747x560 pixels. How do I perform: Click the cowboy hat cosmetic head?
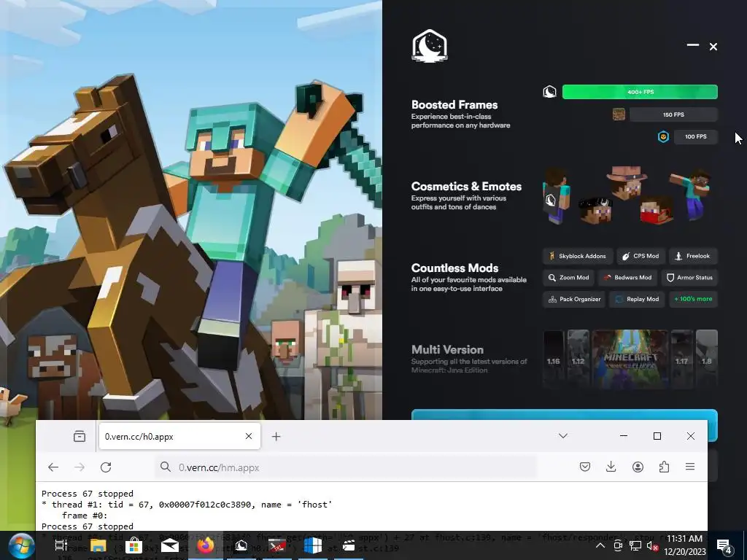coord(627,182)
